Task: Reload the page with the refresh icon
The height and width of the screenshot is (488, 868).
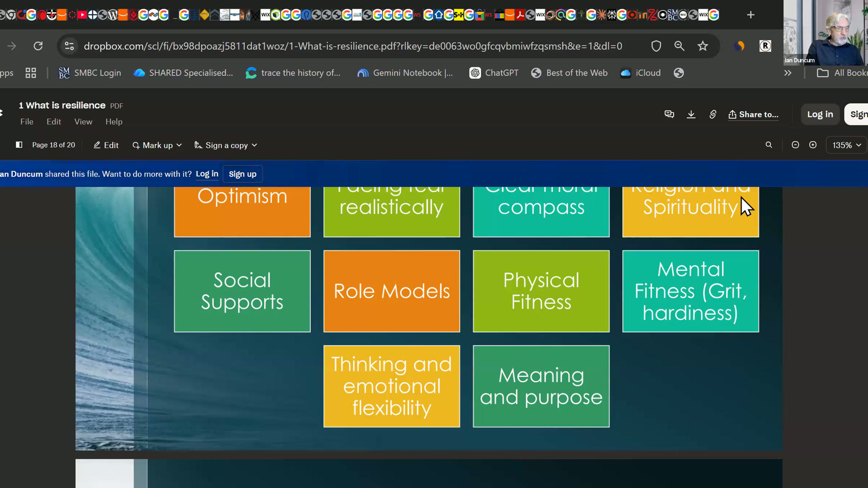Action: [x=38, y=46]
